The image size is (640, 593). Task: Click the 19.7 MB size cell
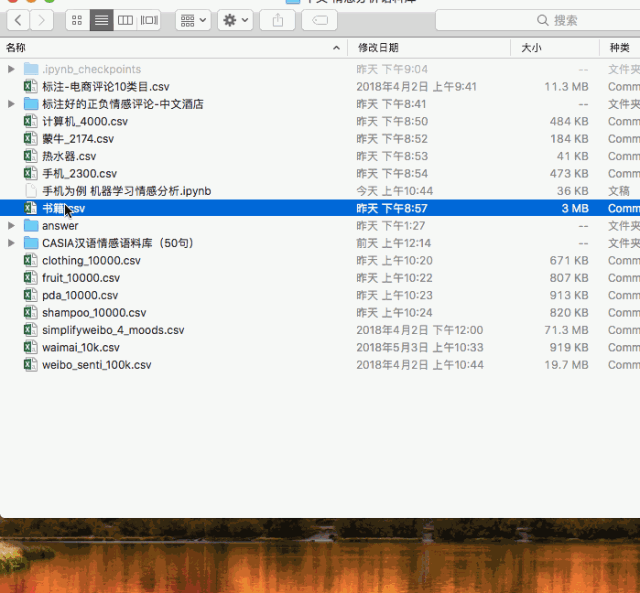point(567,365)
